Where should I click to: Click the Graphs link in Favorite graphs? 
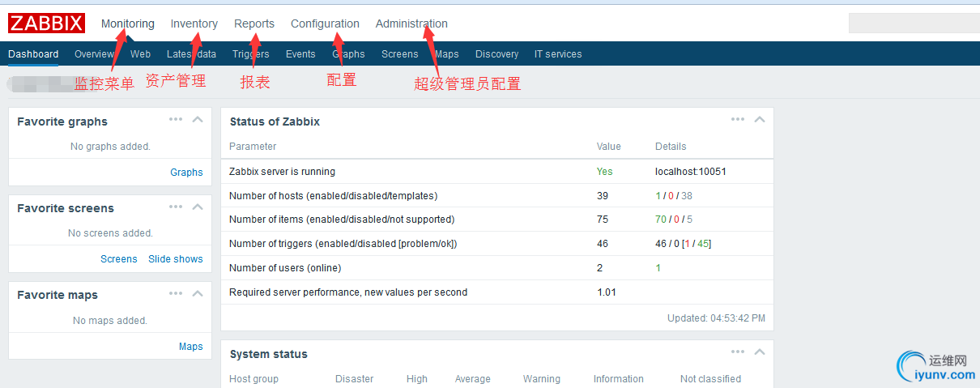(186, 172)
